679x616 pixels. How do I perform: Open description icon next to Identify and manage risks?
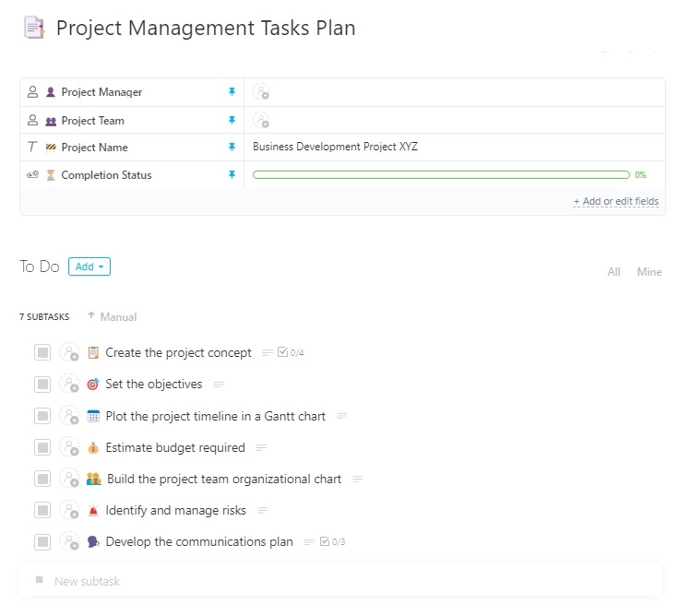point(263,511)
